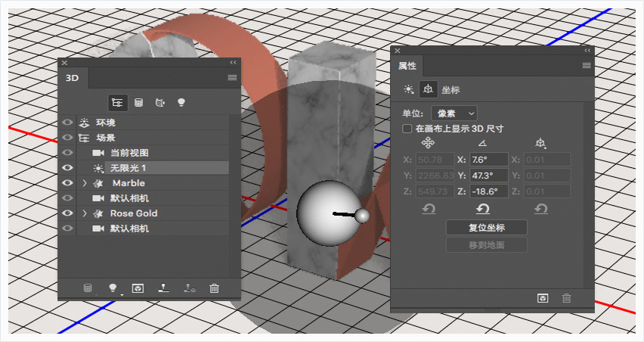This screenshot has width=644, height=342.
Task: Trash icon at 属性 panel bottom
Action: [x=566, y=298]
